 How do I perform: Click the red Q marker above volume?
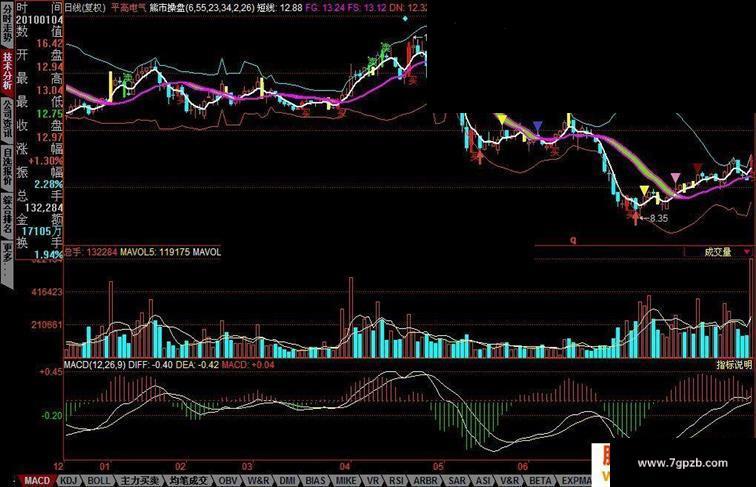point(573,240)
